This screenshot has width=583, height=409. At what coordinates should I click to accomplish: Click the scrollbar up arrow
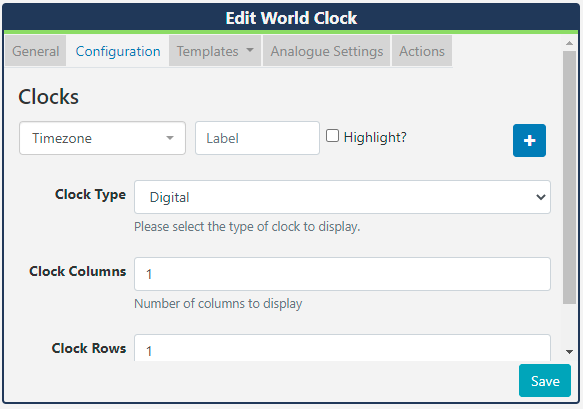tap(569, 44)
